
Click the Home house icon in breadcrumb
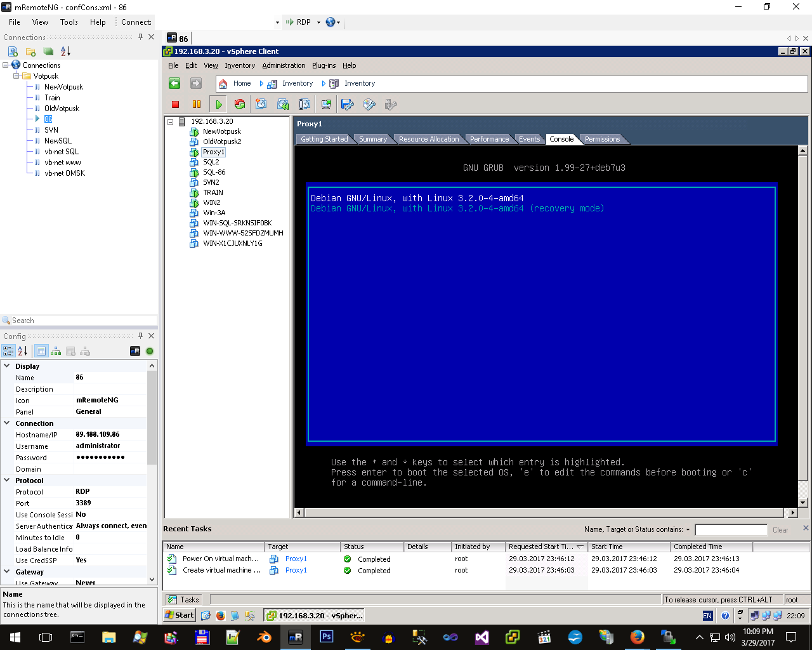(223, 83)
